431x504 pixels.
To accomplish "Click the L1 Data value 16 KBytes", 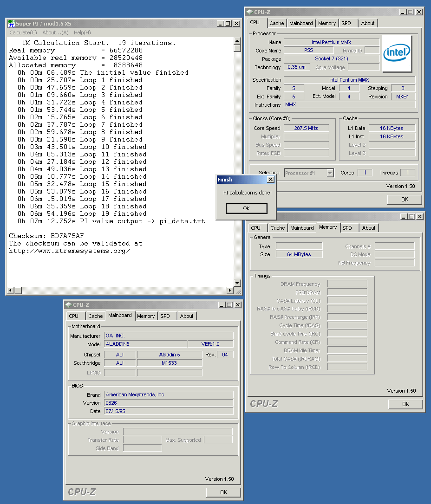I will pos(392,128).
